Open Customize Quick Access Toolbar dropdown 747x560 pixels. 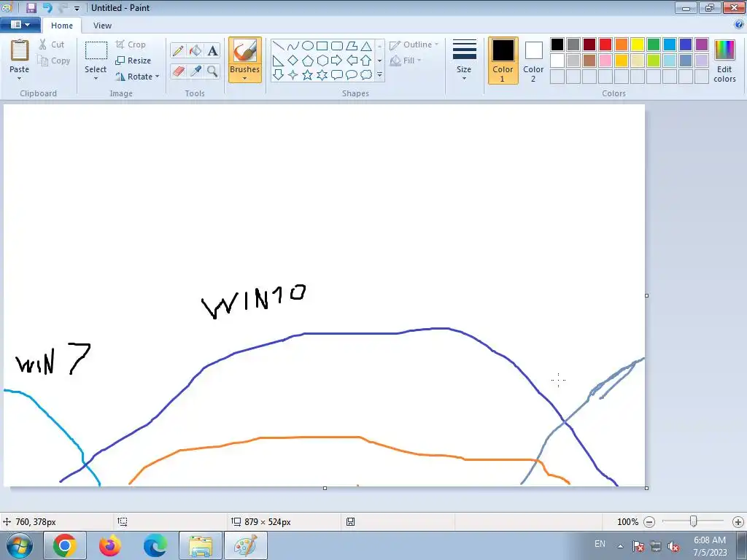[x=77, y=8]
